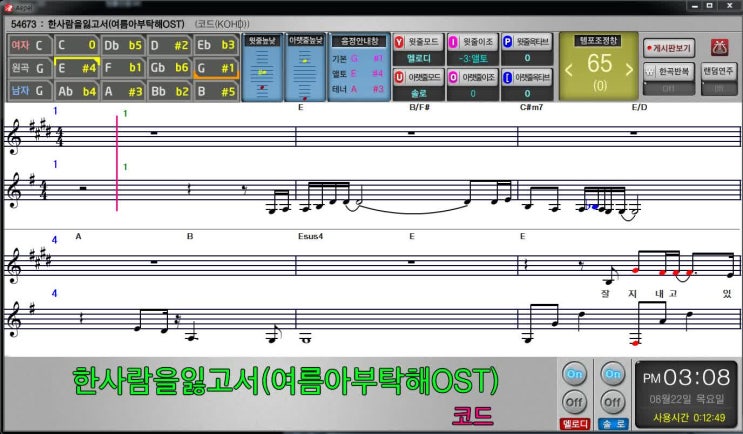Click the red U 아랫줄모드 icon button
The image size is (743, 434).
(x=399, y=76)
